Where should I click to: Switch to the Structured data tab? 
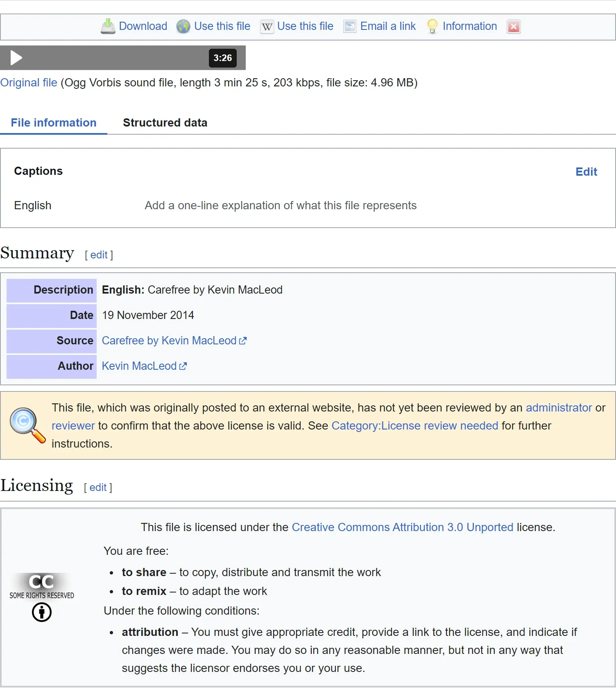click(x=165, y=123)
